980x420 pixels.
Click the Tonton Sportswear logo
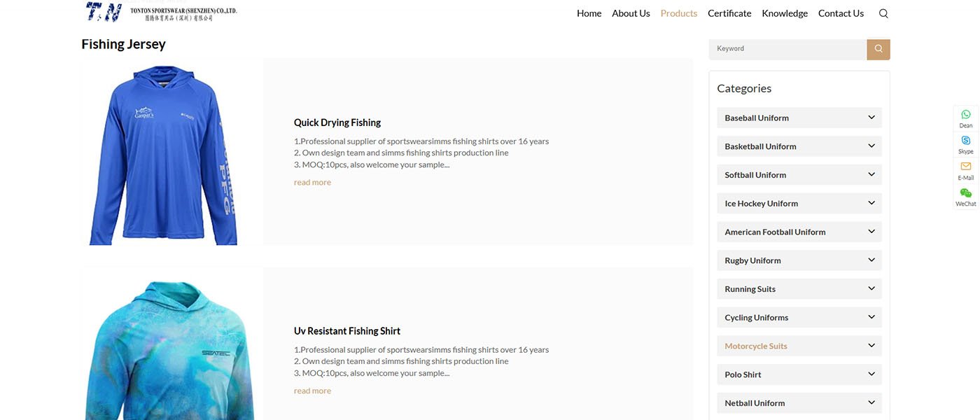[162, 12]
